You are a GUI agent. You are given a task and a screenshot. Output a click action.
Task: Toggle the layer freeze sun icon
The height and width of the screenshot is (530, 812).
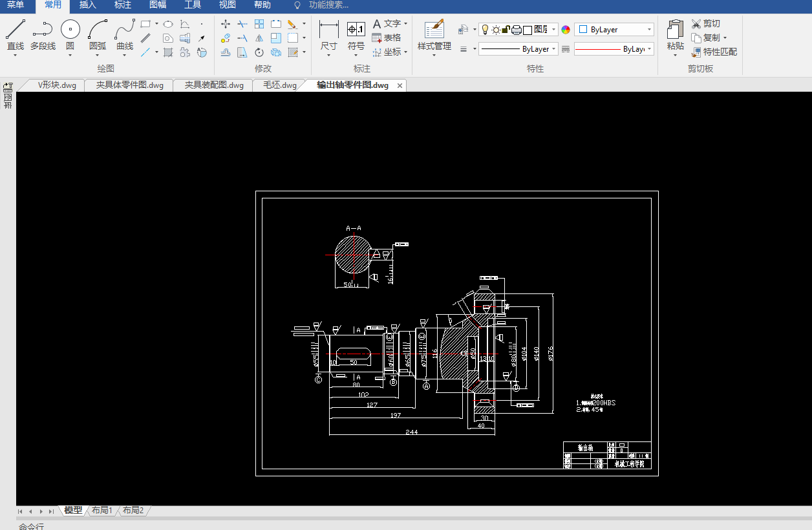click(x=496, y=30)
